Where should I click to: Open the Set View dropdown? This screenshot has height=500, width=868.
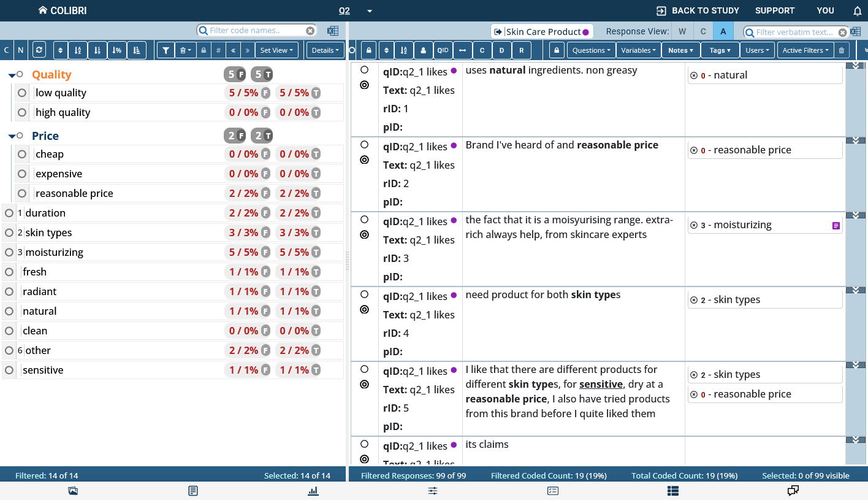(x=276, y=50)
